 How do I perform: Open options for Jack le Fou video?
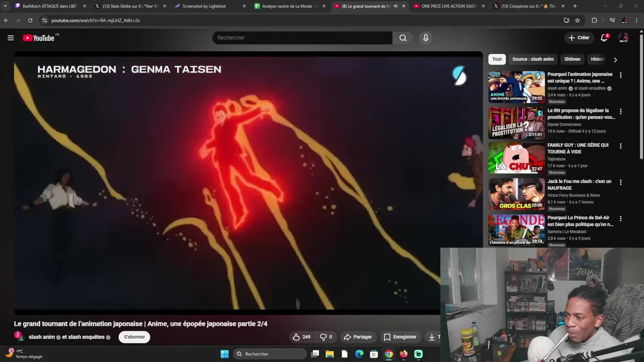pyautogui.click(x=620, y=182)
